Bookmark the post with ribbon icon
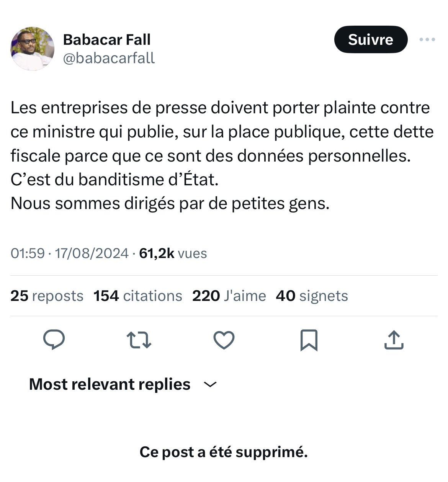The width and height of the screenshot is (448, 482). 309,340
